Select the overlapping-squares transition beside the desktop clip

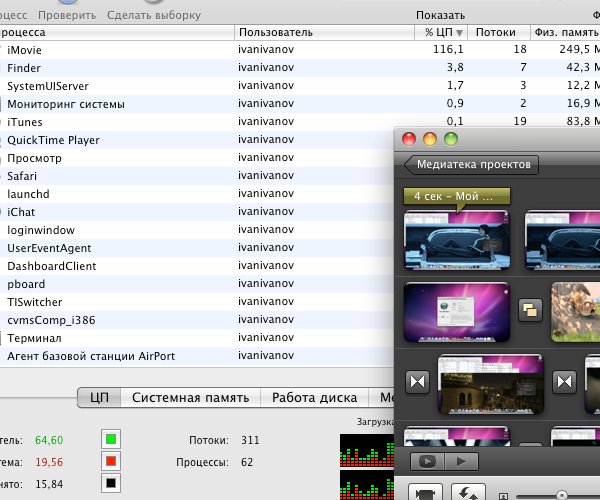[530, 310]
